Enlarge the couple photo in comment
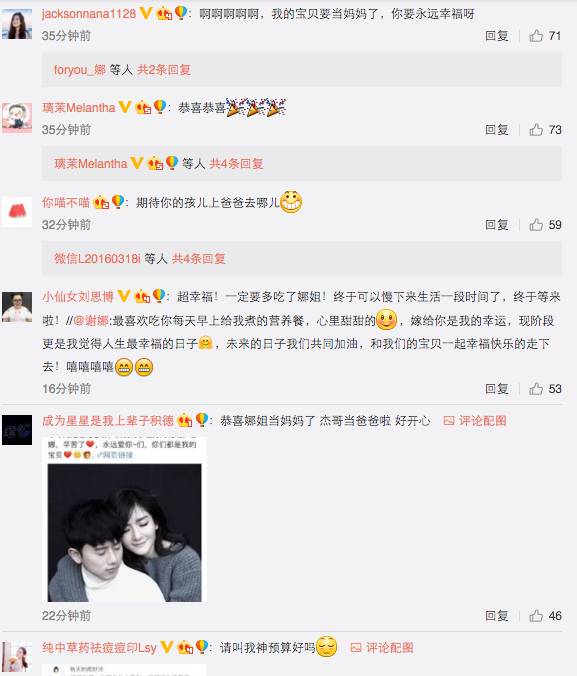The height and width of the screenshot is (676, 577). point(124,532)
